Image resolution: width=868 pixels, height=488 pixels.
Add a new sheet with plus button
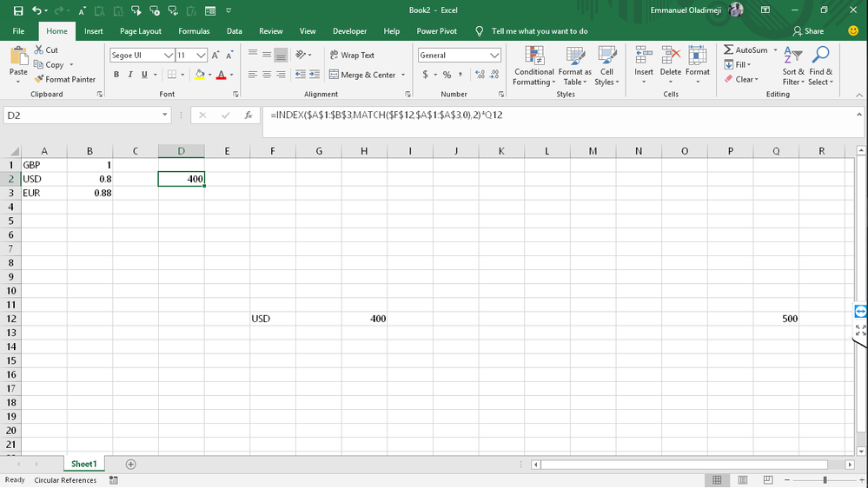[130, 465]
